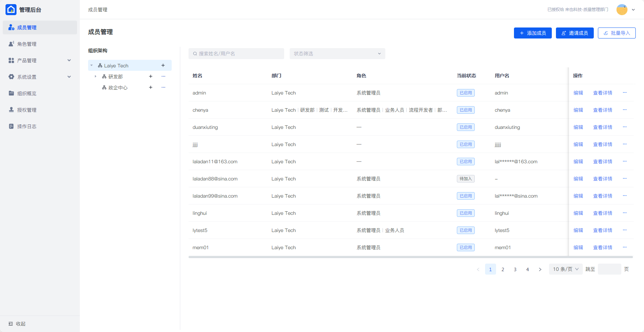Expand the 研发部 tree node arrow
The image size is (644, 332).
[95, 76]
